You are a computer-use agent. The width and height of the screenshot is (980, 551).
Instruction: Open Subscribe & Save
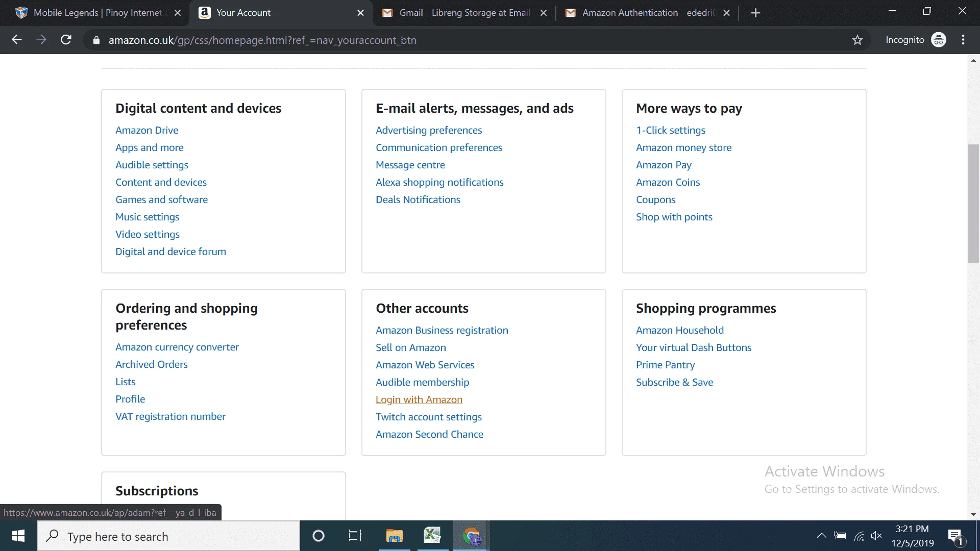click(x=675, y=382)
